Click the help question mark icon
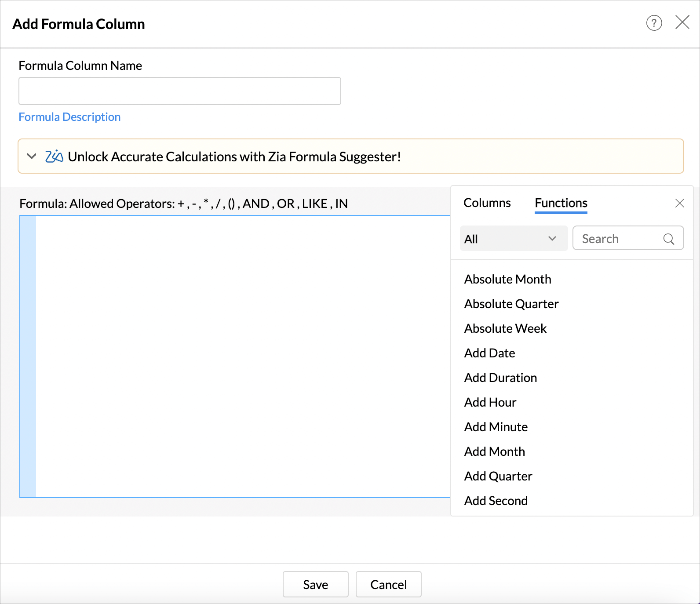700x604 pixels. coord(654,23)
